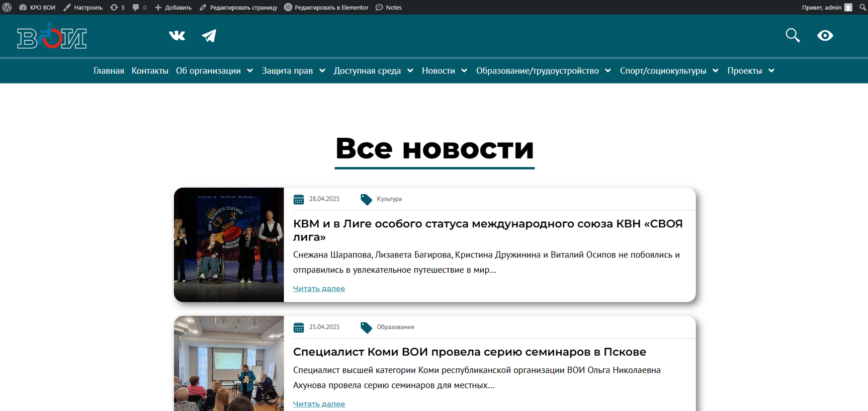Screen dimensions: 868x411
Task: Open the КВН stage photo thumbnail
Action: click(229, 245)
